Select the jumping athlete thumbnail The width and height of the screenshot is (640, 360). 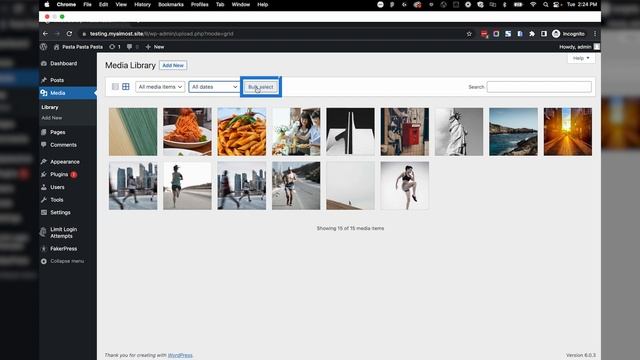[x=404, y=186]
